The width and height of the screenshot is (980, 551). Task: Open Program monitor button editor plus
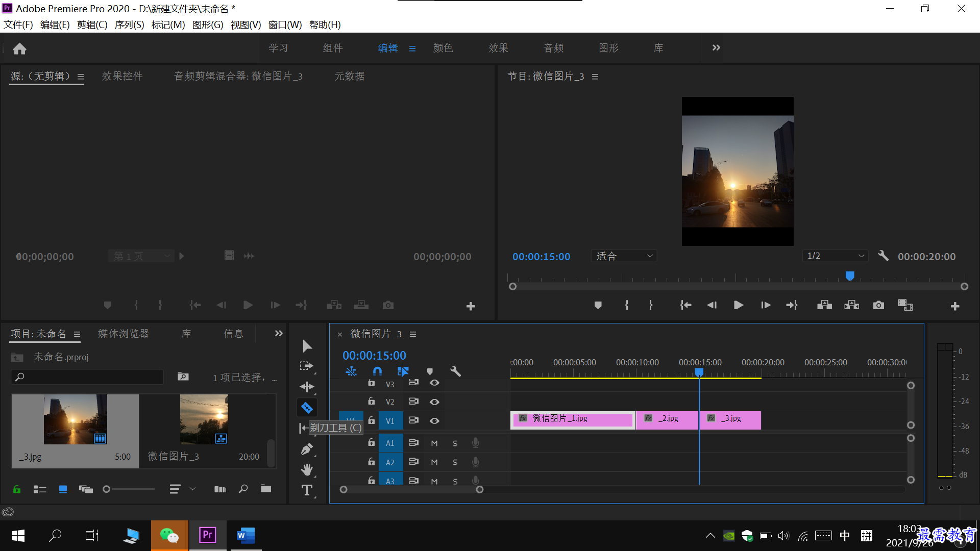[x=955, y=306]
